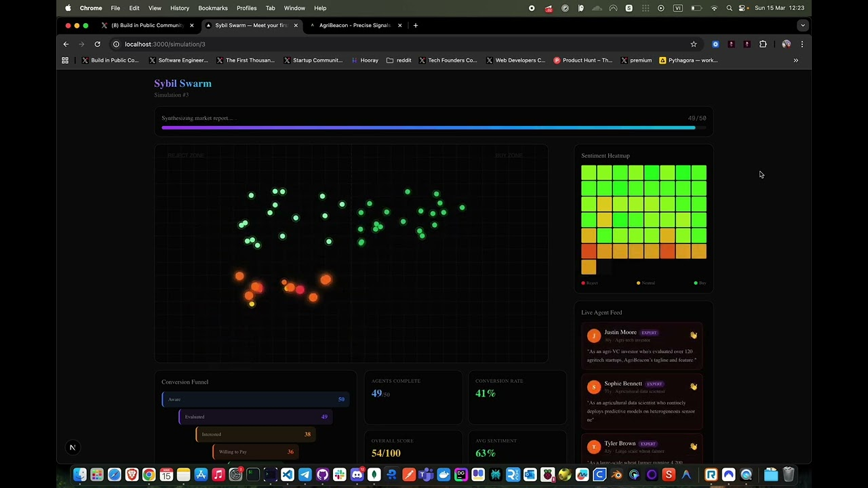The width and height of the screenshot is (868, 488).
Task: Click the Avg Sentiment 63% value
Action: point(486,453)
